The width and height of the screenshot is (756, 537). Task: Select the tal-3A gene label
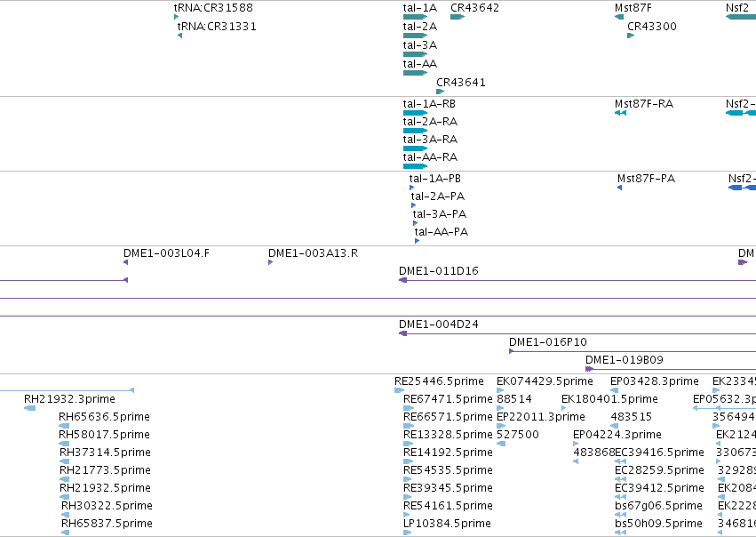click(x=420, y=45)
